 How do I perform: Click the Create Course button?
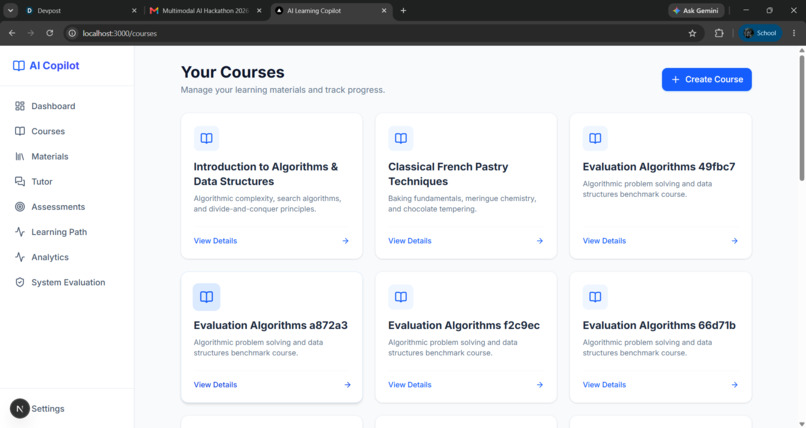tap(707, 80)
